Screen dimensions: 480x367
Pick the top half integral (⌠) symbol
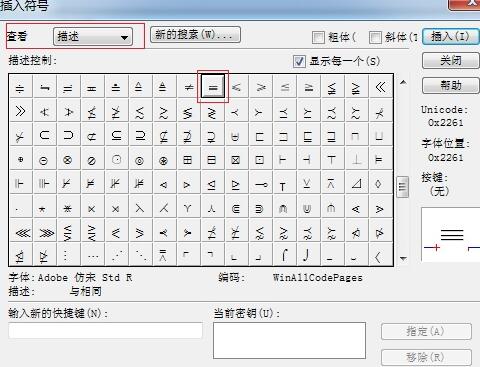[x=285, y=255]
